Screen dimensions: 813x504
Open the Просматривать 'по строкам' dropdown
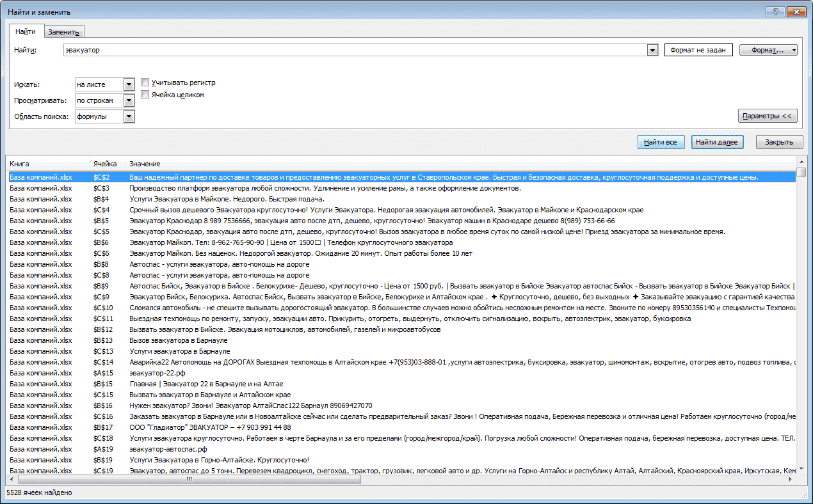pyautogui.click(x=129, y=100)
